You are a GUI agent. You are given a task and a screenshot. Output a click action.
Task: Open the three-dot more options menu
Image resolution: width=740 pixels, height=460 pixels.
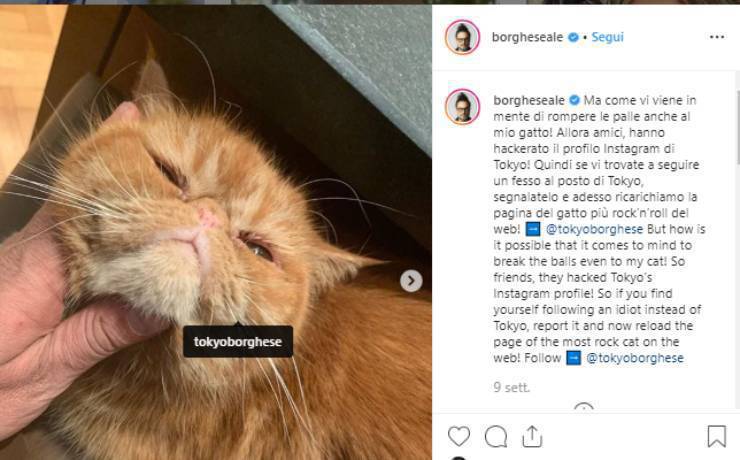tap(716, 37)
